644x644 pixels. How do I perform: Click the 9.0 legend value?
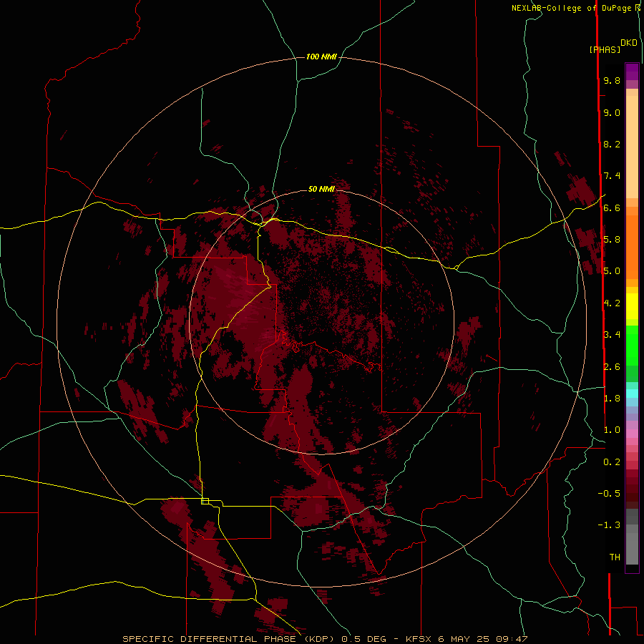click(612, 112)
